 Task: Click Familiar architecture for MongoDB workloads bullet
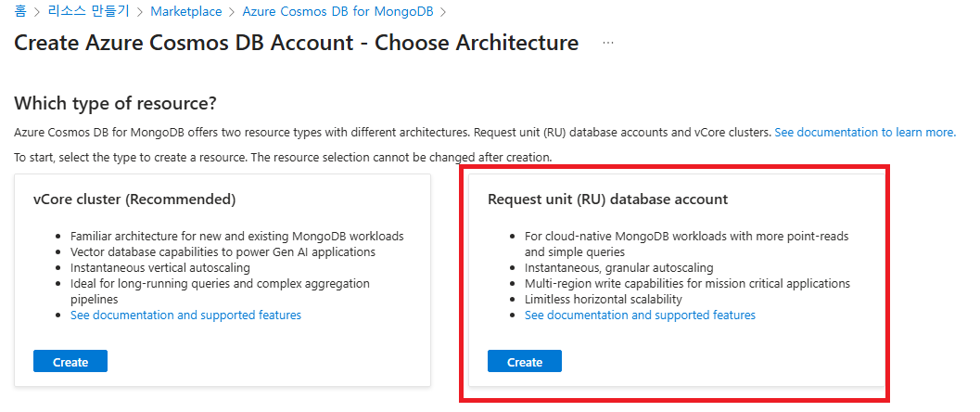tap(236, 237)
